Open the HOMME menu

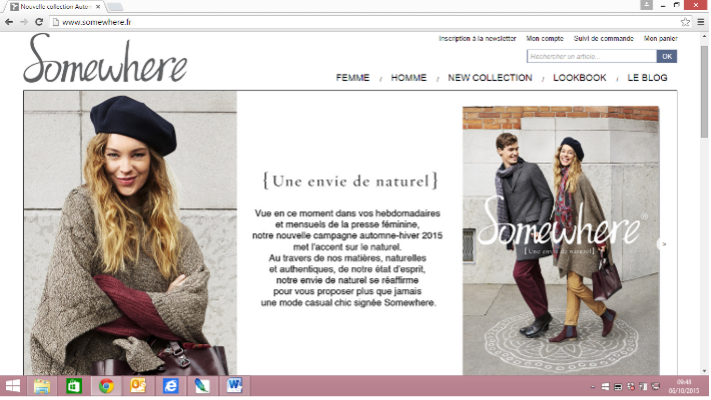408,78
